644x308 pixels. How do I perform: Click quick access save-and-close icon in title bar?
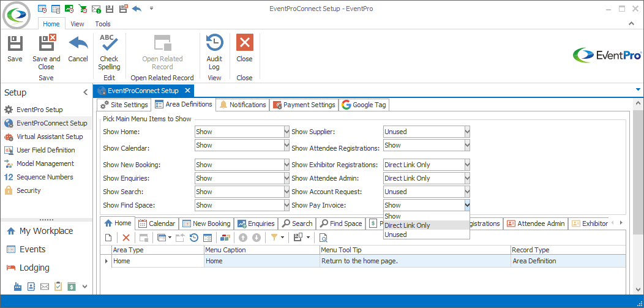pyautogui.click(x=123, y=8)
